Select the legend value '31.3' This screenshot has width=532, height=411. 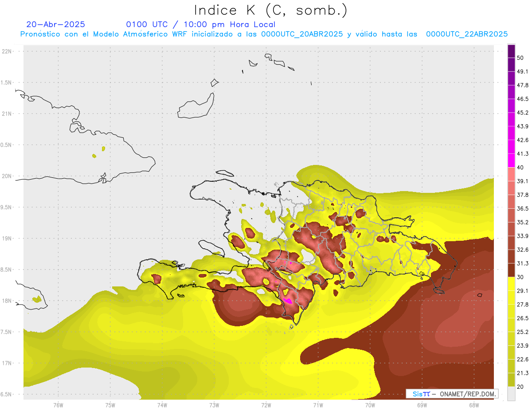pos(523,263)
